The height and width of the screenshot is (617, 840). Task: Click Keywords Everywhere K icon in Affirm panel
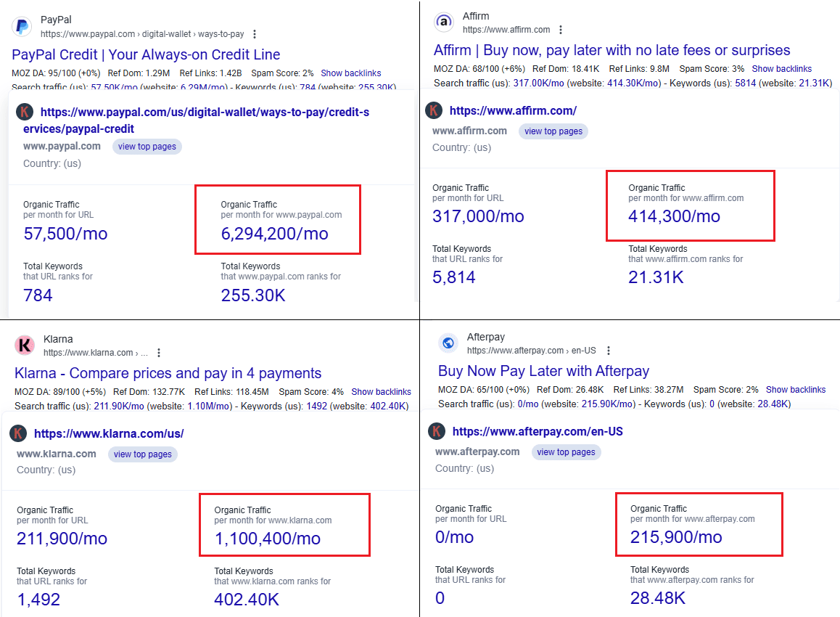[433, 110]
